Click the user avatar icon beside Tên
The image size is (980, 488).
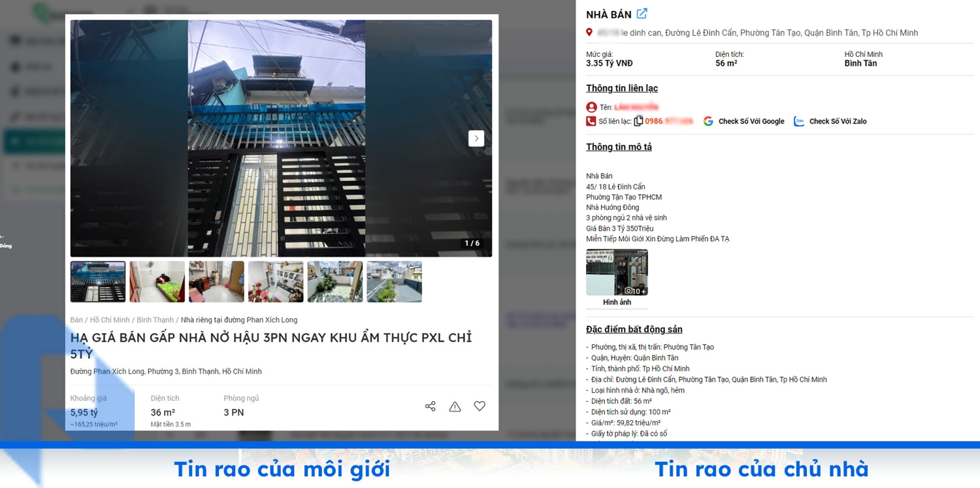point(591,107)
